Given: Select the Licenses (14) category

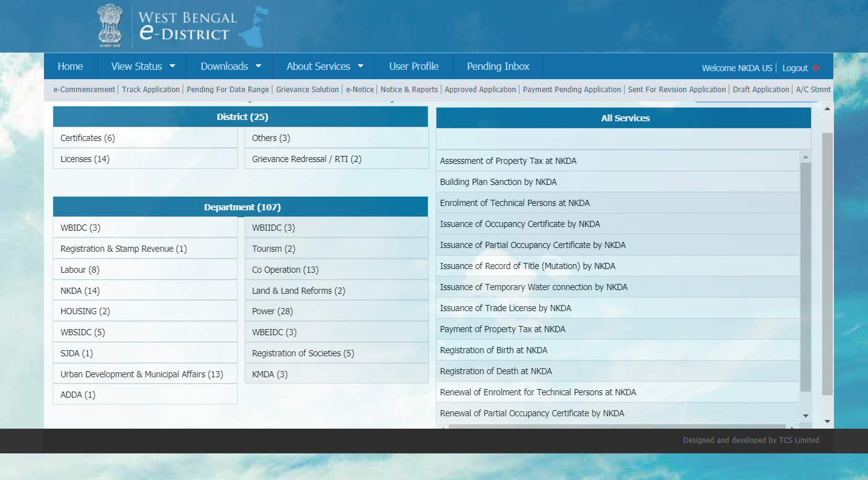Looking at the screenshot, I should click(x=85, y=159).
